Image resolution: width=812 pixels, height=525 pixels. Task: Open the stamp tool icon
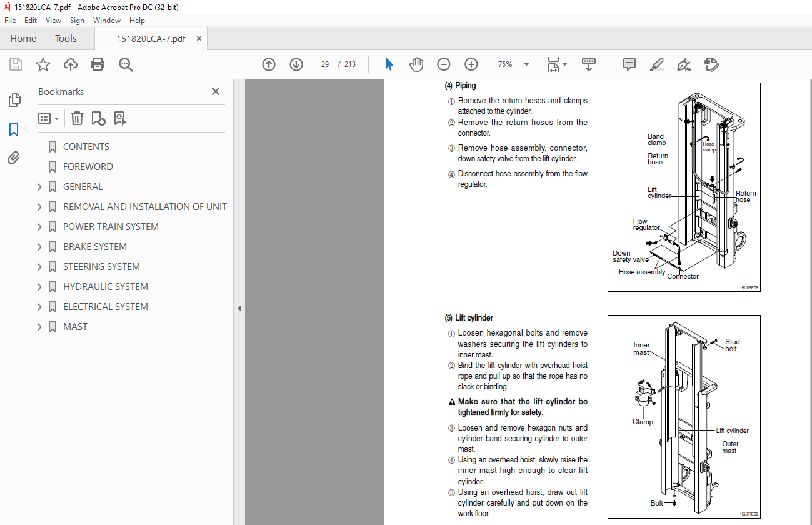(711, 64)
